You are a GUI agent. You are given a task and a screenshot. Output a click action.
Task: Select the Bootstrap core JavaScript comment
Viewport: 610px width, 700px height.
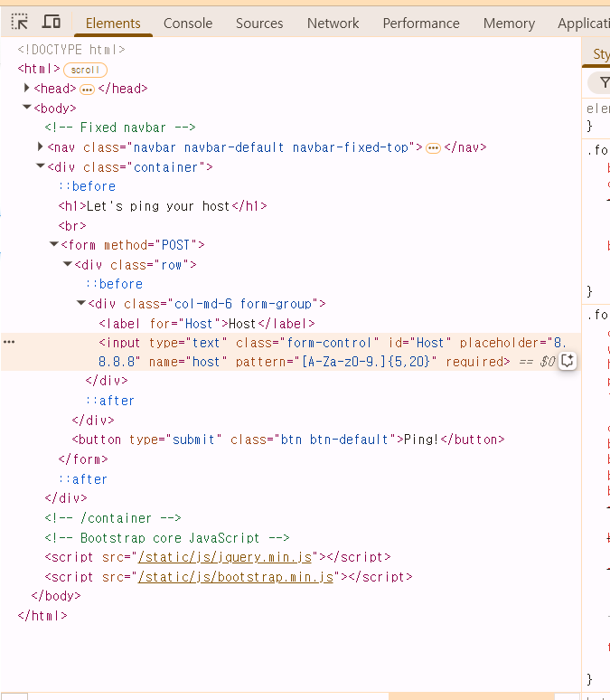pos(167,538)
